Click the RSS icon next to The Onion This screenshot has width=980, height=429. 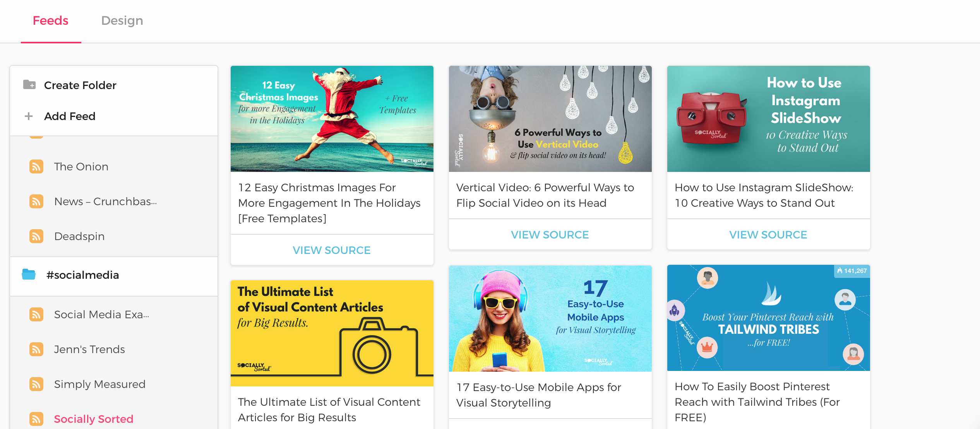(x=36, y=166)
